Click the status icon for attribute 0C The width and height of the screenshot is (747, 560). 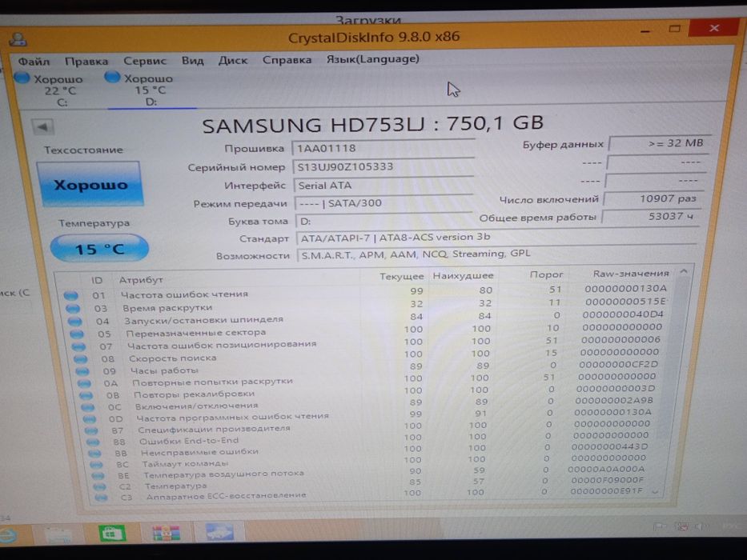[x=87, y=407]
